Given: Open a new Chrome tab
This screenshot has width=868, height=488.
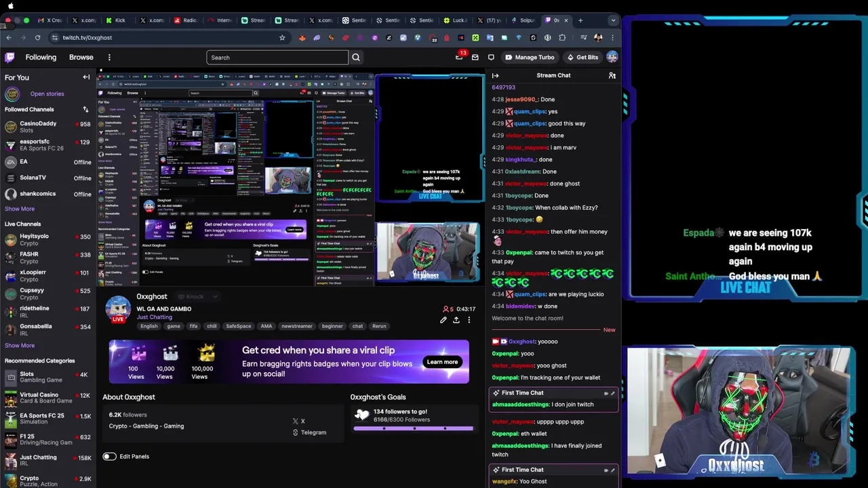Looking at the screenshot, I should click(580, 20).
